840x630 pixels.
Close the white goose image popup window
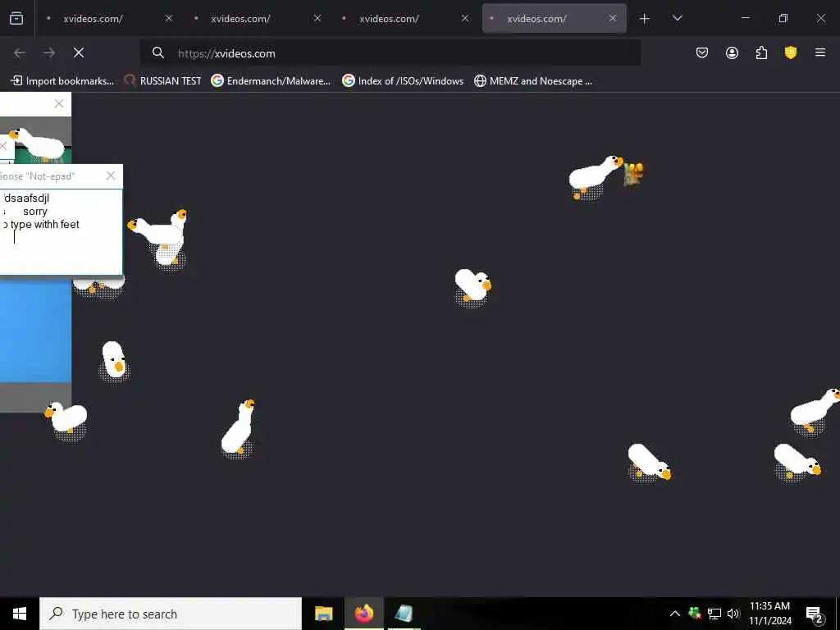(x=59, y=104)
